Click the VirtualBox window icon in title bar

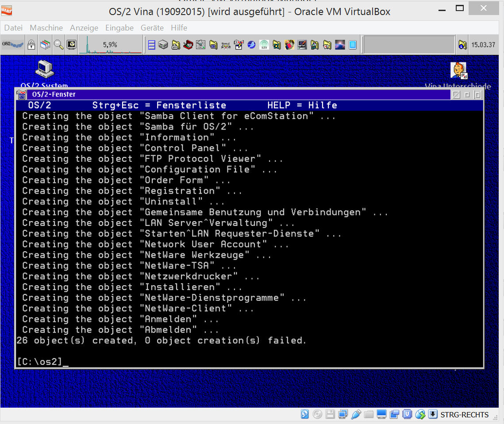point(7,11)
